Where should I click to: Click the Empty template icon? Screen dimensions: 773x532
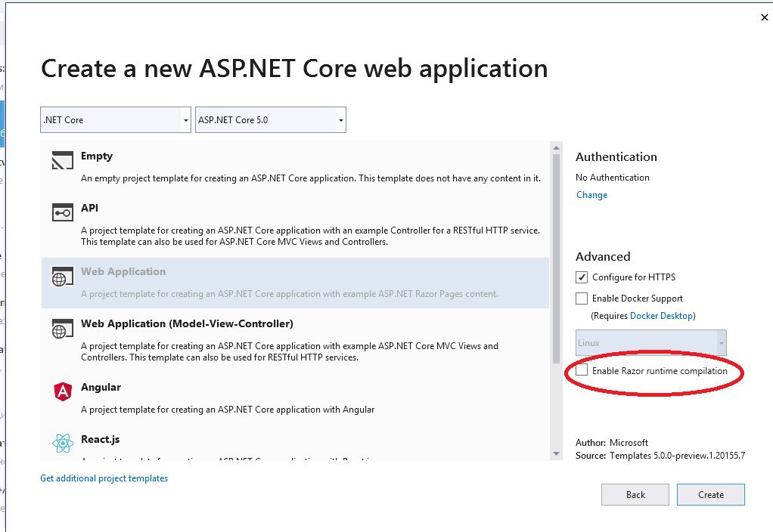pyautogui.click(x=63, y=160)
